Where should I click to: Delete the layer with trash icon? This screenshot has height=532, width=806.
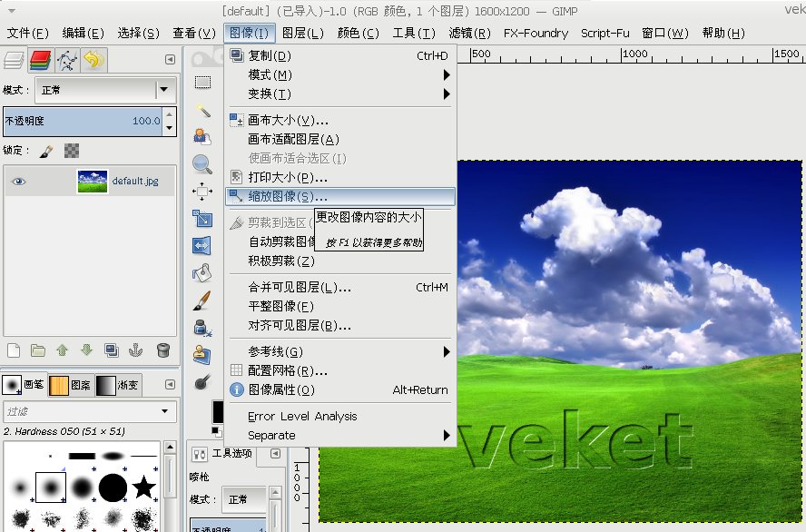pos(163,350)
